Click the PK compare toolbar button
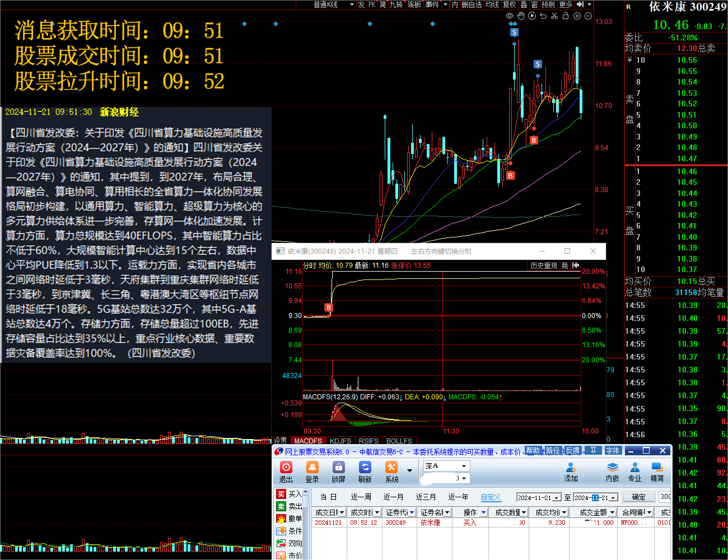The width and height of the screenshot is (728, 560). click(x=372, y=4)
